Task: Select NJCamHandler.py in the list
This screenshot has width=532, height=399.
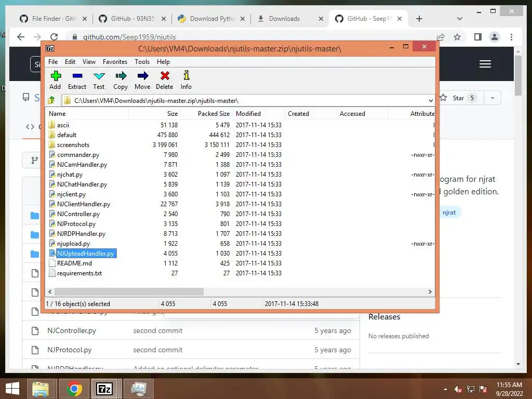Action: [x=82, y=165]
